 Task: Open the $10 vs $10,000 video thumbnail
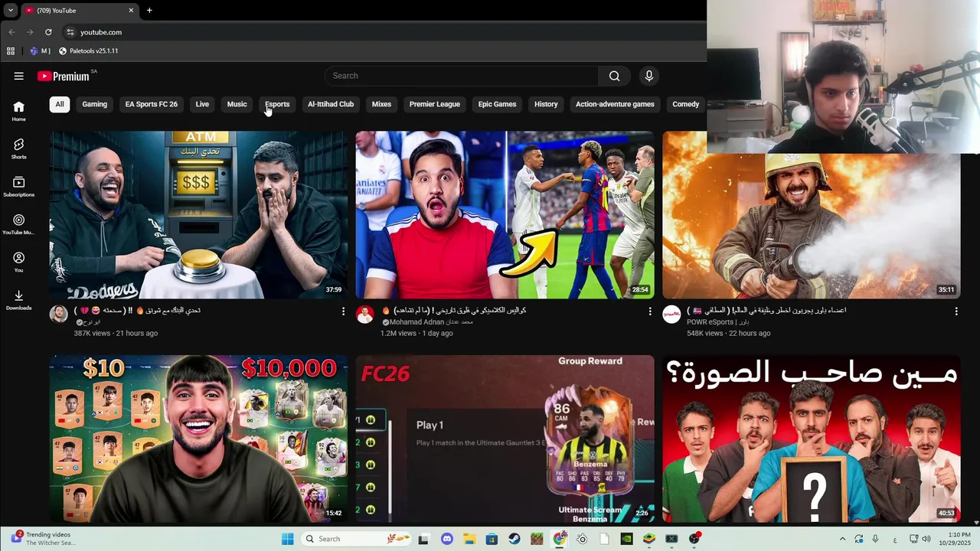tap(198, 439)
